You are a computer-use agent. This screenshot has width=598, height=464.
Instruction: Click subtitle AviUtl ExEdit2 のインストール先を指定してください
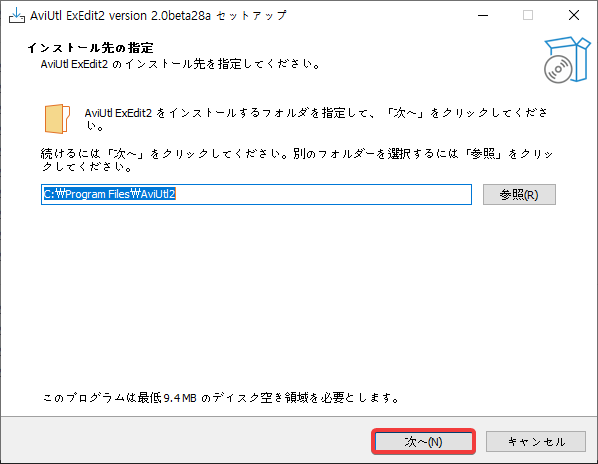tap(180, 64)
